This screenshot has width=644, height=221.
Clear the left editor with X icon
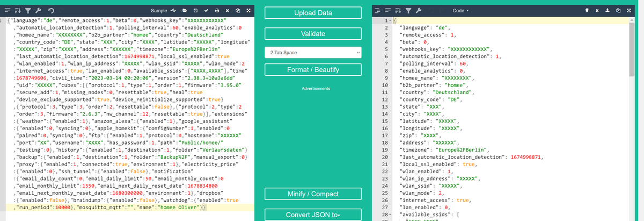pyautogui.click(x=227, y=11)
